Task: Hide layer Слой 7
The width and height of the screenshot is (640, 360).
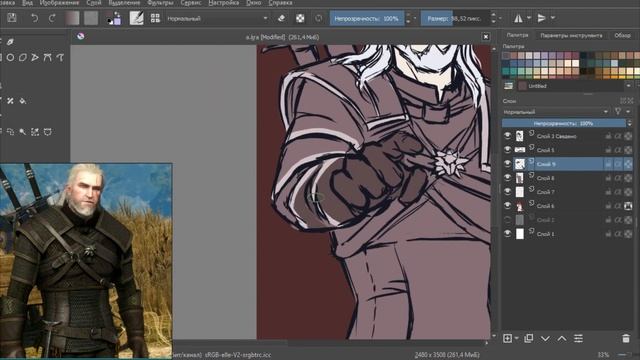Action: tap(507, 191)
